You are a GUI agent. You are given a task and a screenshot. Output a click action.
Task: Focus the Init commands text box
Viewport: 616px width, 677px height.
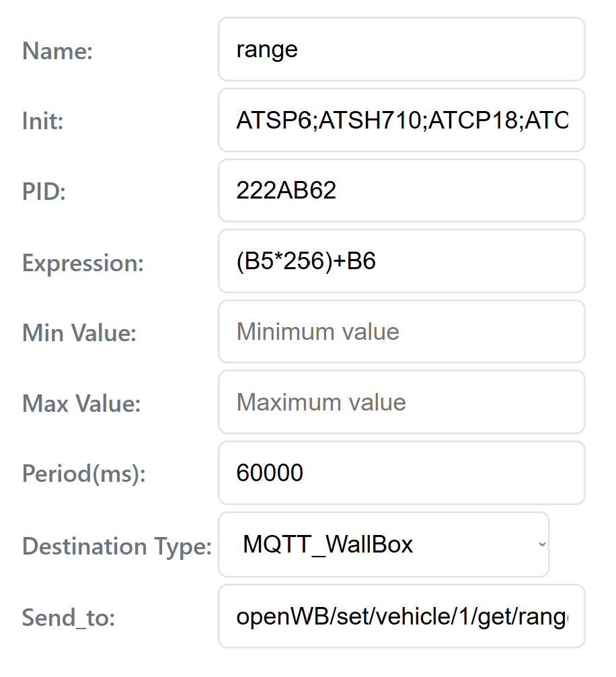pyautogui.click(x=401, y=120)
